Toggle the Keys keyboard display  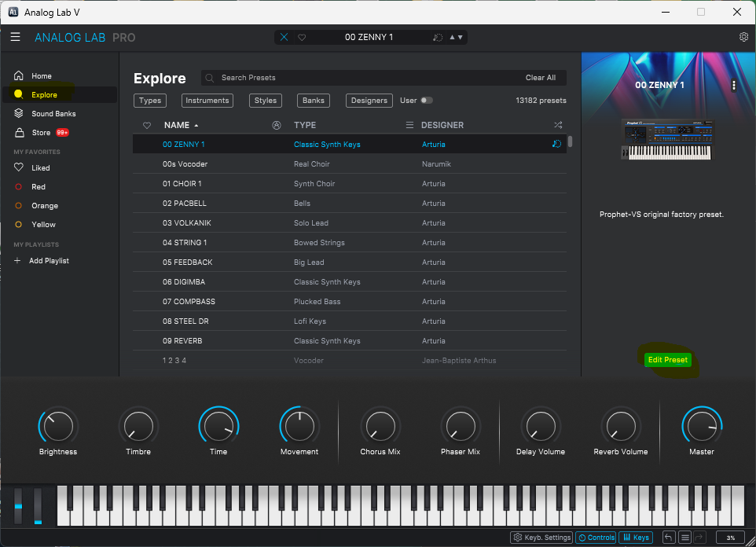tap(636, 538)
